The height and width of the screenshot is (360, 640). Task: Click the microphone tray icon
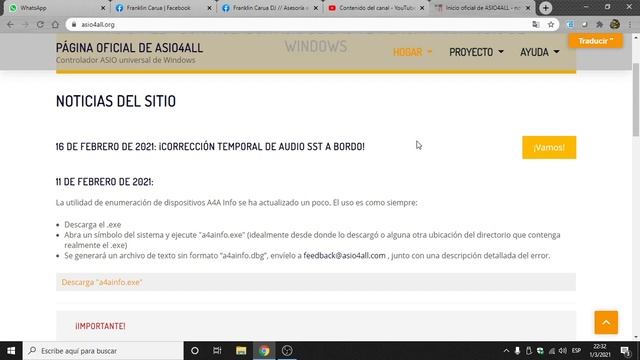tap(517, 351)
